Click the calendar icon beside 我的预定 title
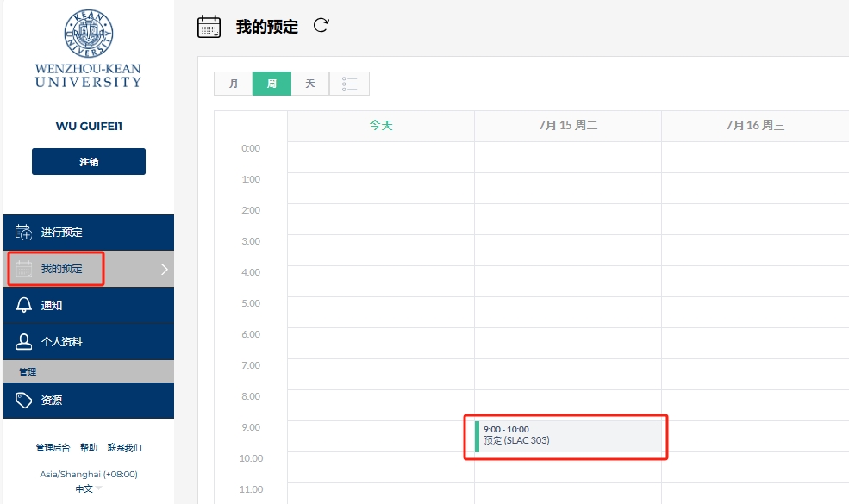The height and width of the screenshot is (504, 849). click(x=209, y=27)
